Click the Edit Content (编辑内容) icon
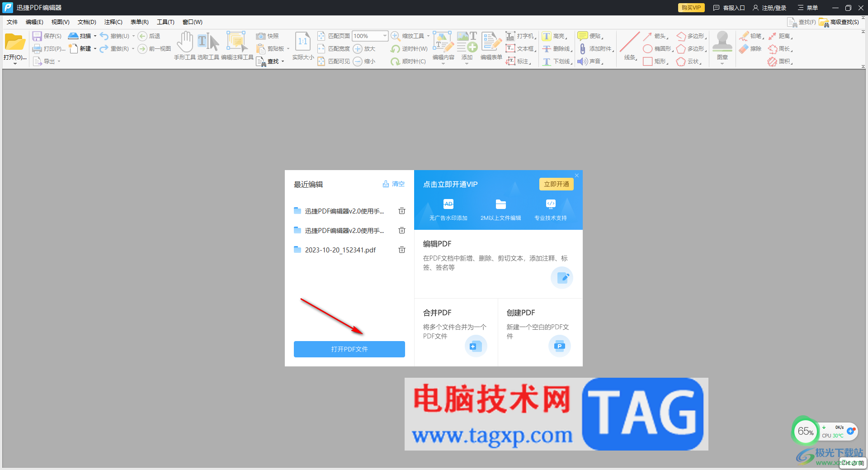Image resolution: width=868 pixels, height=470 pixels. pos(443,42)
